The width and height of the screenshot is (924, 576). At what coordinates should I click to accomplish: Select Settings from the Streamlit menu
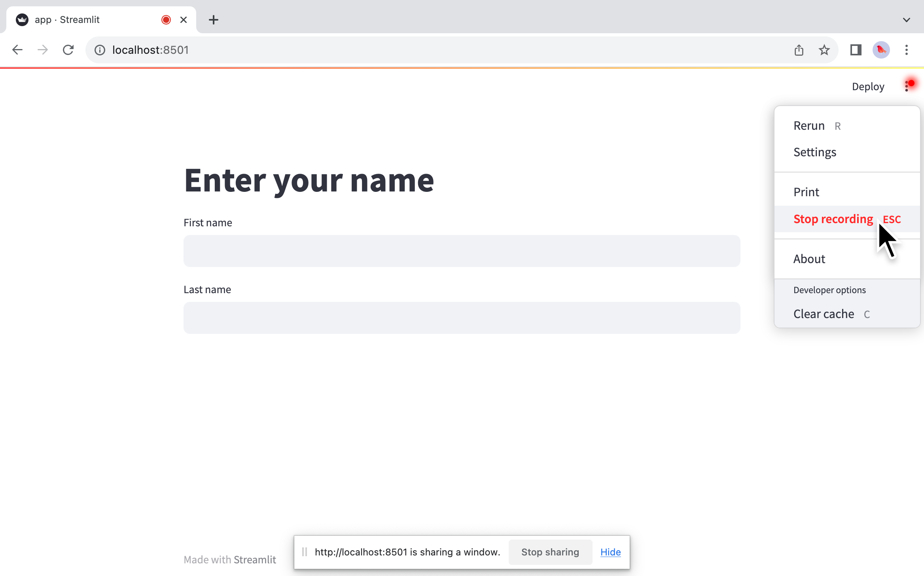[814, 152]
